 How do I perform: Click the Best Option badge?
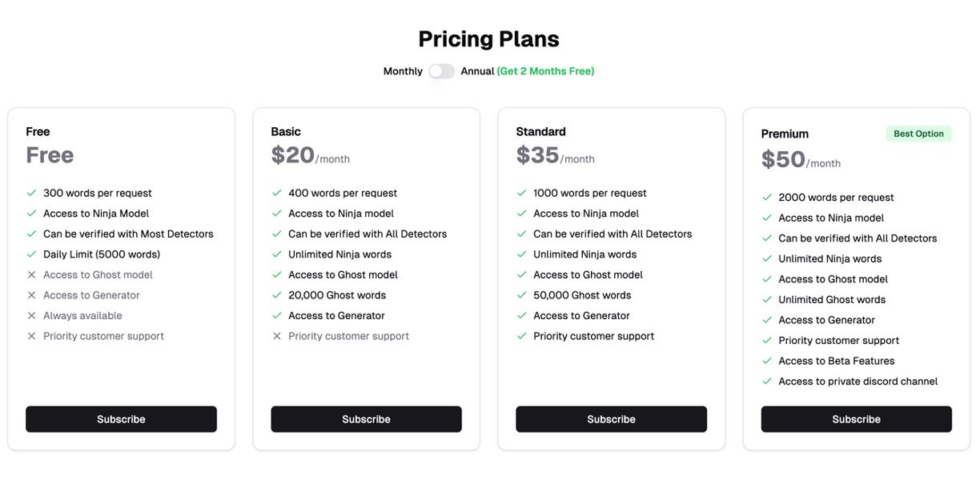tap(918, 134)
